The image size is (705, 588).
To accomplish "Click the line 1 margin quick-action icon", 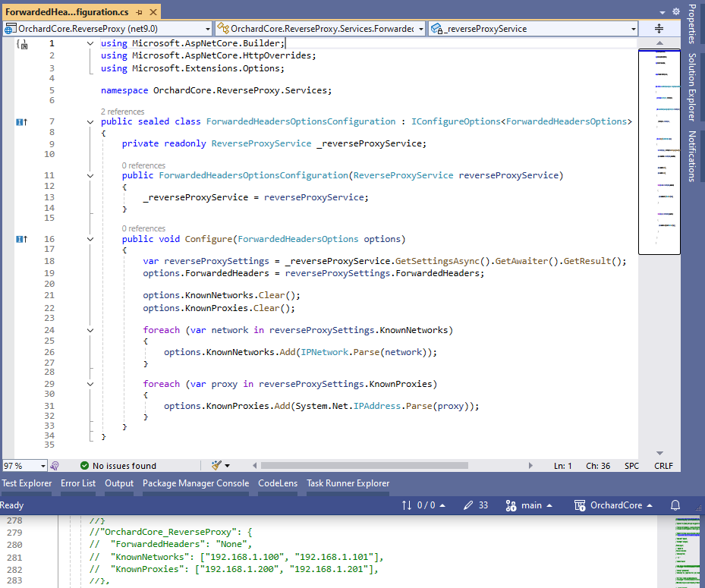I will point(22,43).
